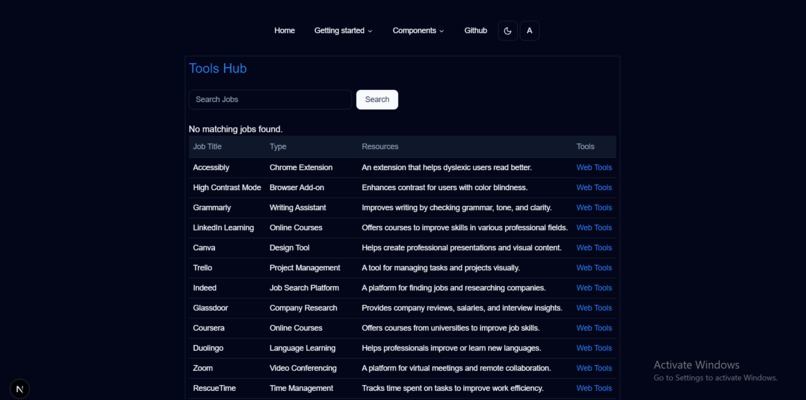This screenshot has width=806, height=400.
Task: Open Web Tools link for Grammarly
Action: (x=594, y=208)
